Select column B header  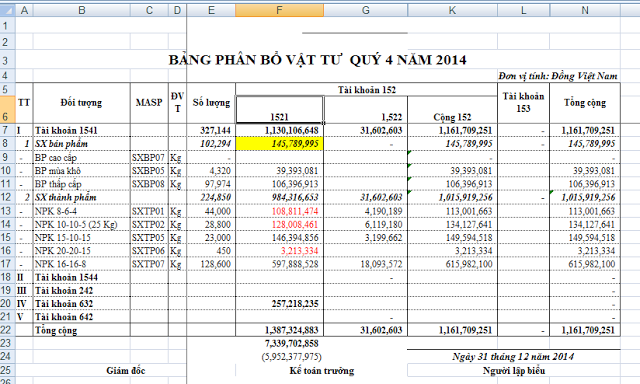tap(82, 10)
